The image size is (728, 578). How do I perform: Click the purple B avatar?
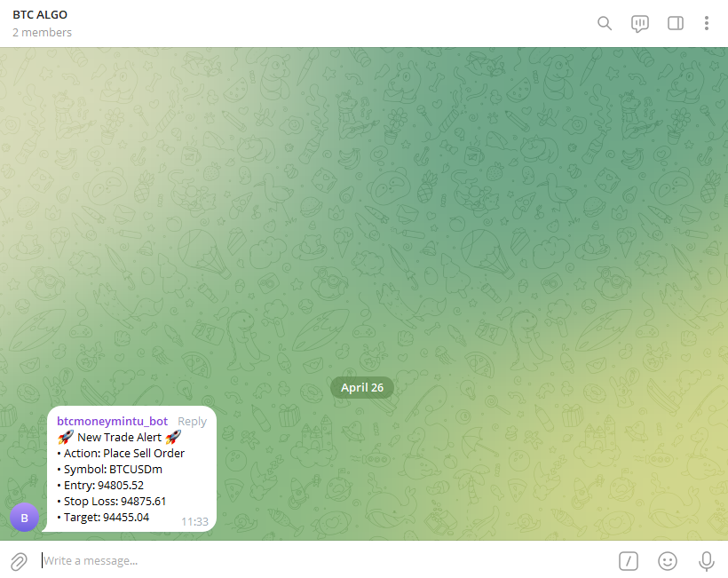pyautogui.click(x=24, y=518)
